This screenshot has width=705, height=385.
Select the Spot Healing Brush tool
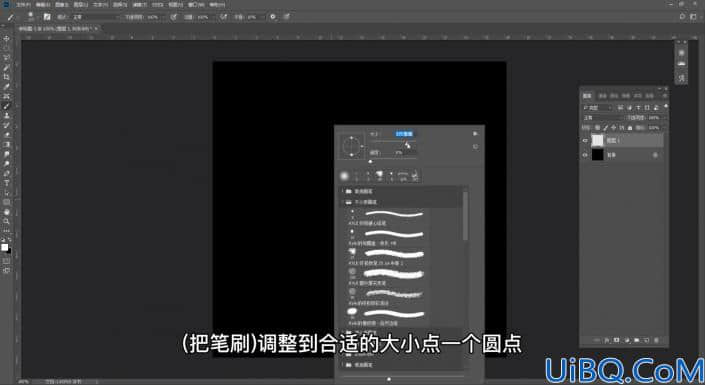point(6,96)
